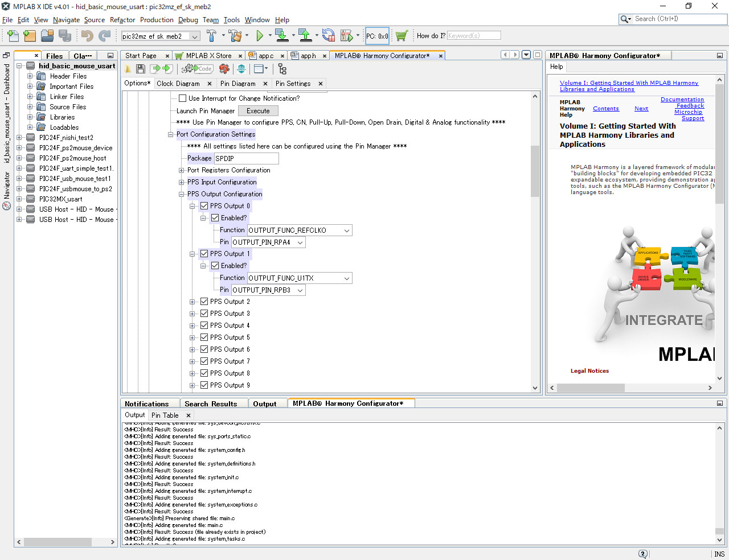Toggle the PPS Output 1 checkbox

[x=204, y=254]
